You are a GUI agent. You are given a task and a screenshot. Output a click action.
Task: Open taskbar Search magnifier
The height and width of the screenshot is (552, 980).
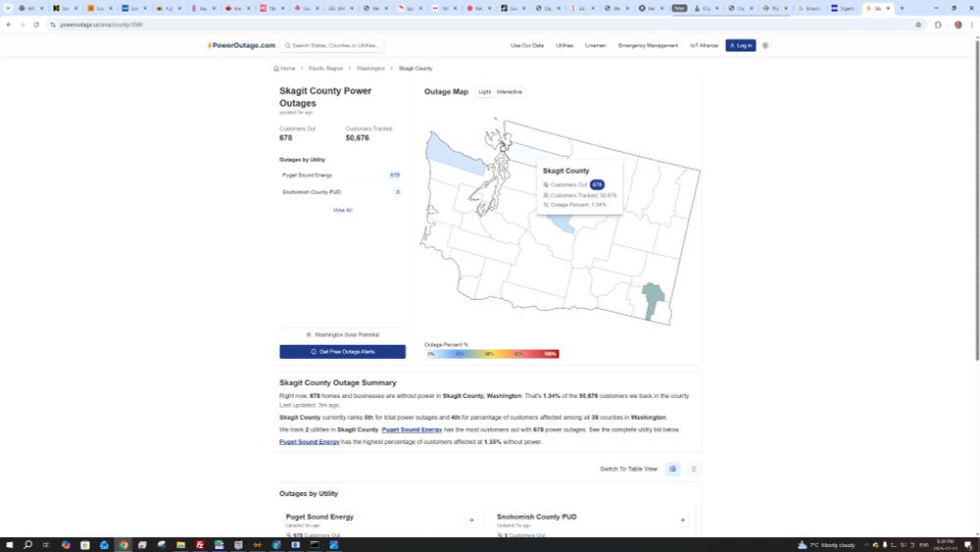pyautogui.click(x=27, y=545)
